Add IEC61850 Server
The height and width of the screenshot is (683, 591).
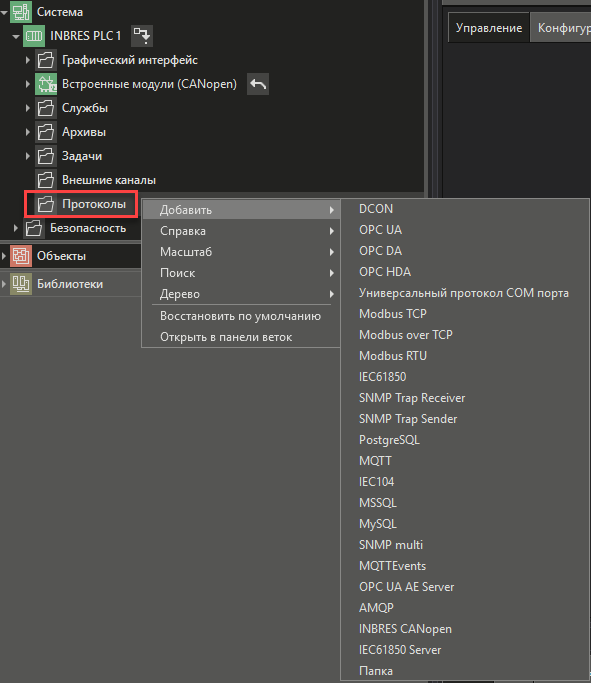(x=465, y=650)
